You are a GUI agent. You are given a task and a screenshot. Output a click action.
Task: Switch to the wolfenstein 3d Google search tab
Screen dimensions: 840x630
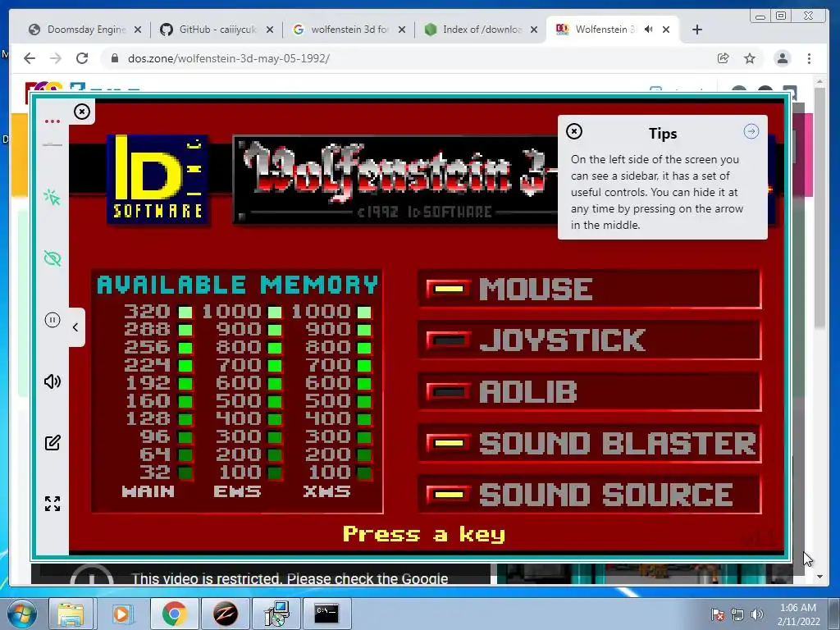point(349,30)
